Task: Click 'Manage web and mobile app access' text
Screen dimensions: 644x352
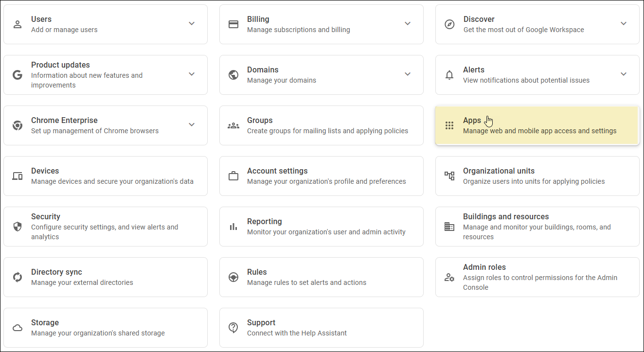Action: click(540, 131)
